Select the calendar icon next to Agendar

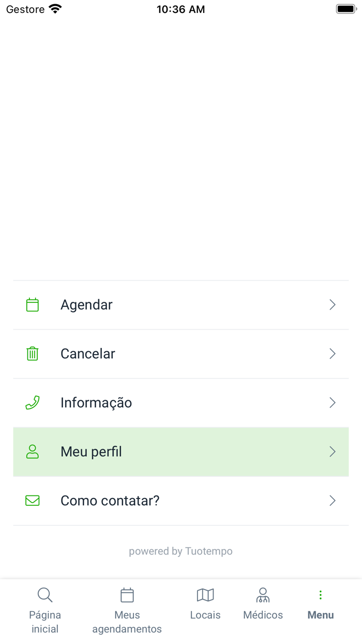click(32, 304)
